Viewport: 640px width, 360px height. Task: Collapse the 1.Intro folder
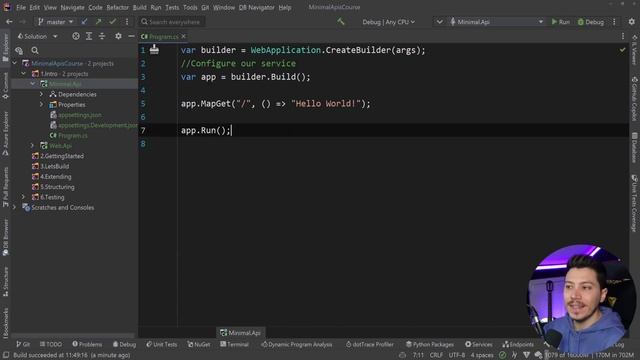pyautogui.click(x=24, y=73)
